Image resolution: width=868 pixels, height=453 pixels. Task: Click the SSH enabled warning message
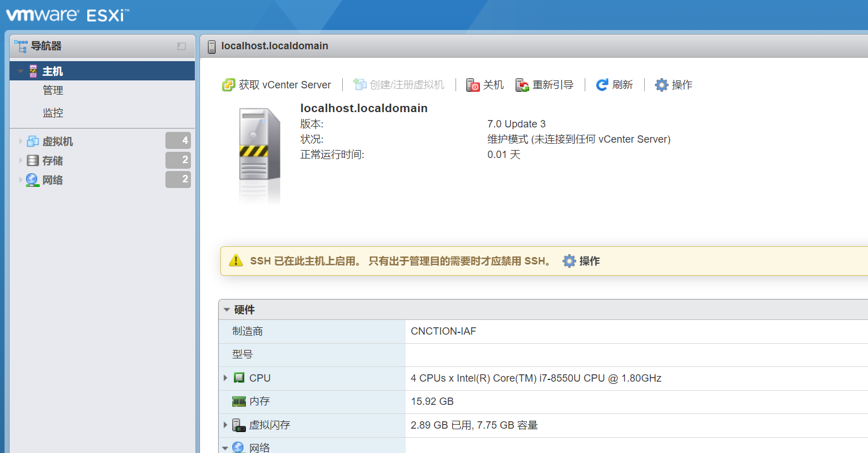pyautogui.click(x=401, y=261)
